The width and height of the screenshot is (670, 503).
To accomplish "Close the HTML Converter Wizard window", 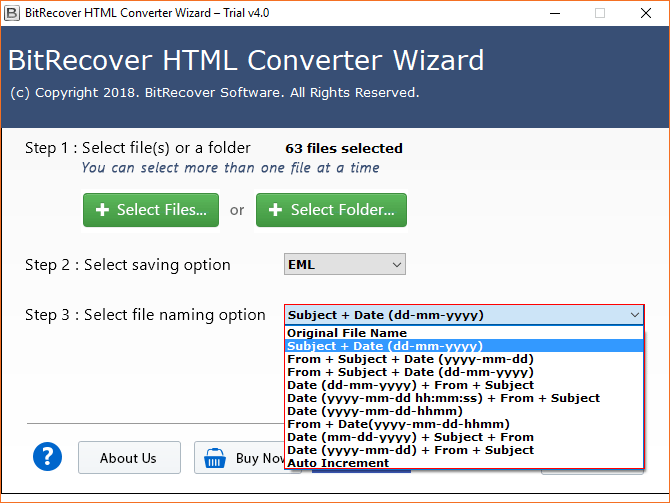I will [646, 13].
